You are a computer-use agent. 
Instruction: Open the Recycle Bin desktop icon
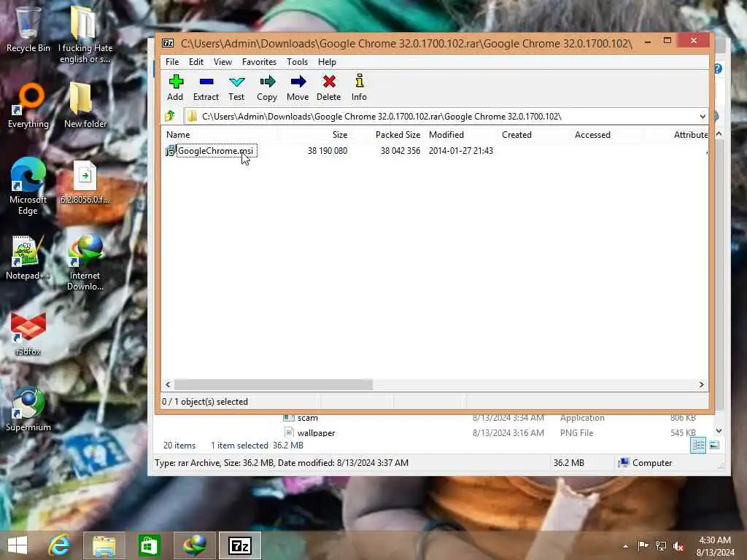pyautogui.click(x=28, y=29)
